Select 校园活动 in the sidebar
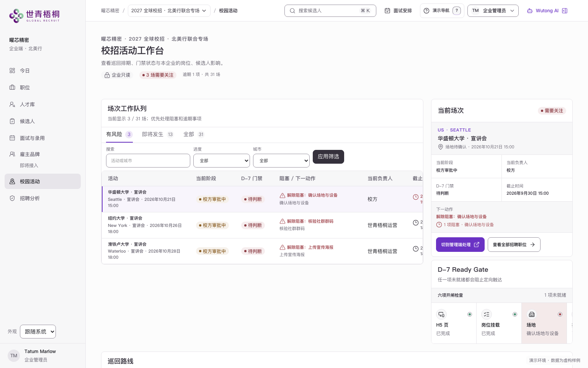 [x=42, y=181]
